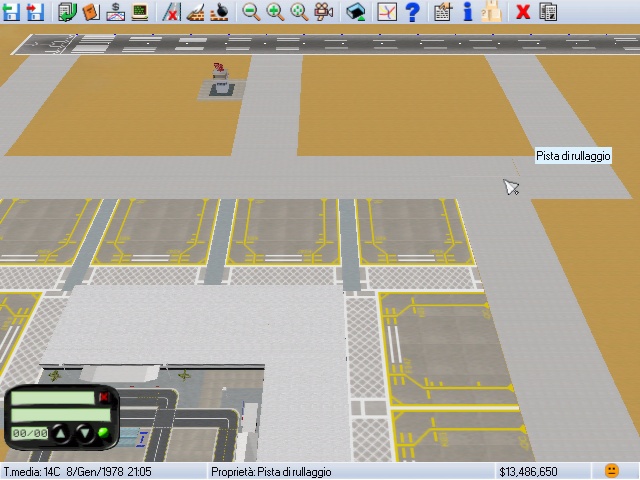Click the $13,486,650 balance in status bar
The height and width of the screenshot is (480, 640).
[528, 472]
